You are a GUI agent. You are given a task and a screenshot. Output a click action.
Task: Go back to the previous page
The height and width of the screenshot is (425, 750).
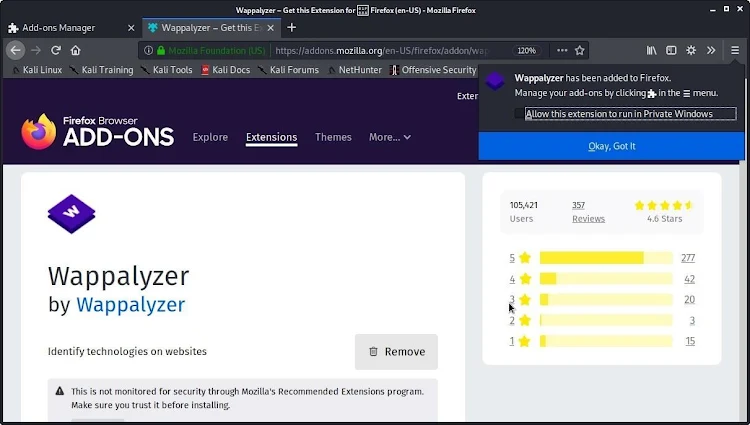coord(15,50)
